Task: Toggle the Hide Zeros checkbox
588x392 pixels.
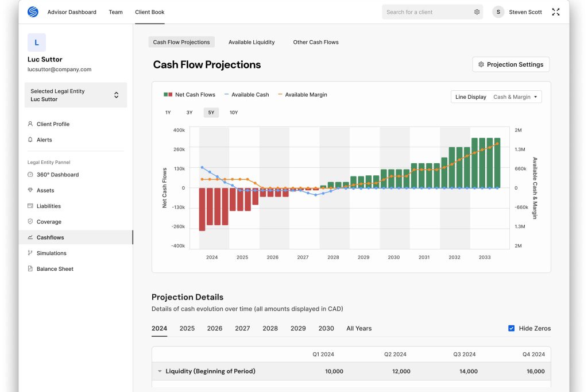Action: tap(511, 328)
